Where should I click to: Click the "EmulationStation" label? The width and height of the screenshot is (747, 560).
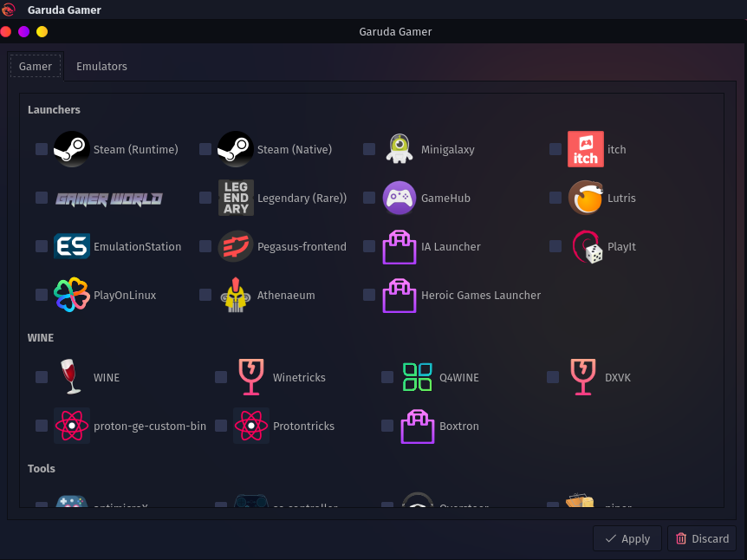137,246
